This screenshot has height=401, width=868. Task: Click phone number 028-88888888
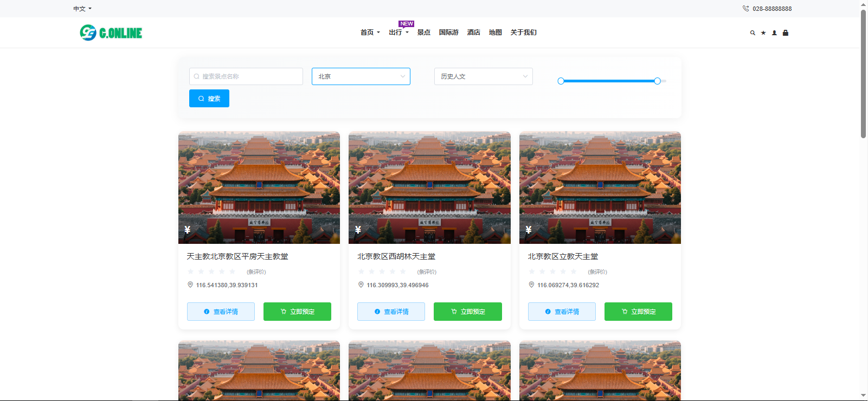coord(772,9)
